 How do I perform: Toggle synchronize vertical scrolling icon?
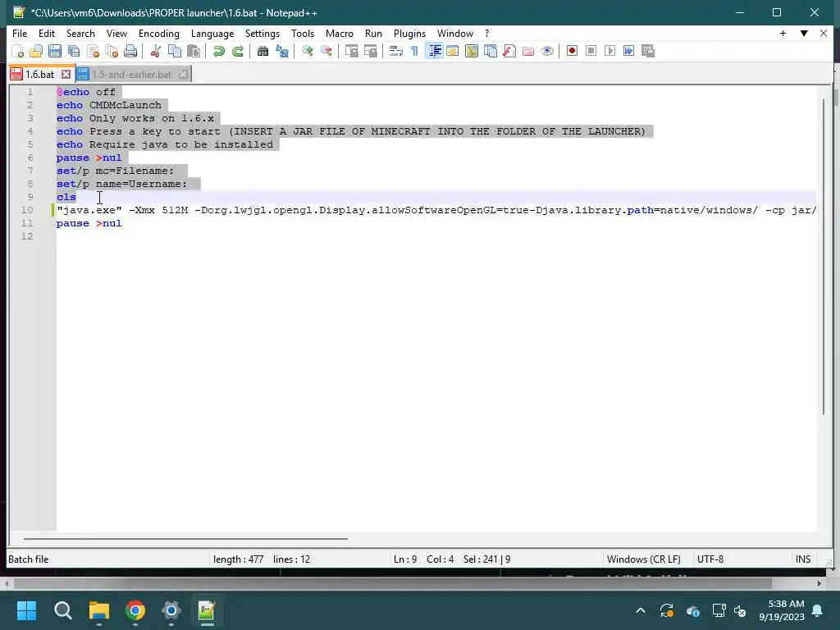click(351, 51)
